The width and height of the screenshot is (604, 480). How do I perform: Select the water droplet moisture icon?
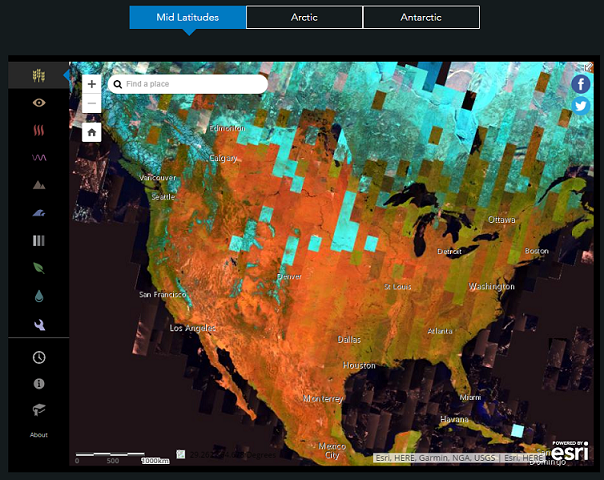pyautogui.click(x=39, y=296)
